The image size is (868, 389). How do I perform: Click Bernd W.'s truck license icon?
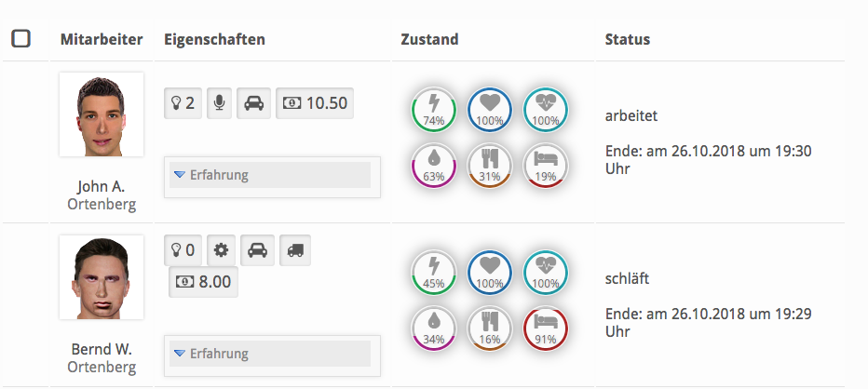point(294,249)
